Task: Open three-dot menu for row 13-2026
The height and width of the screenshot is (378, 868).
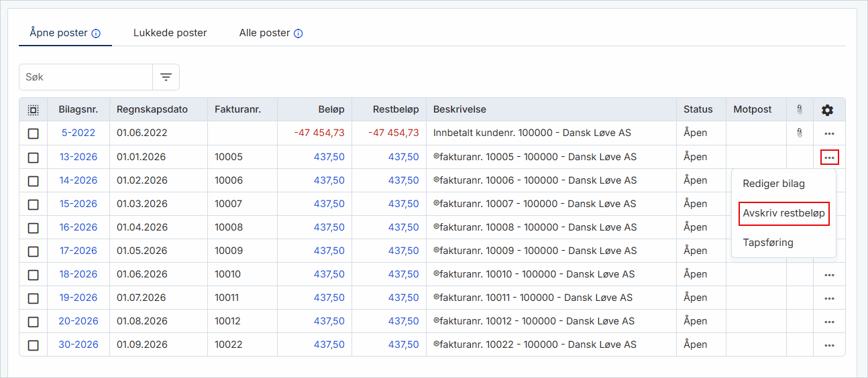Action: 829,157
